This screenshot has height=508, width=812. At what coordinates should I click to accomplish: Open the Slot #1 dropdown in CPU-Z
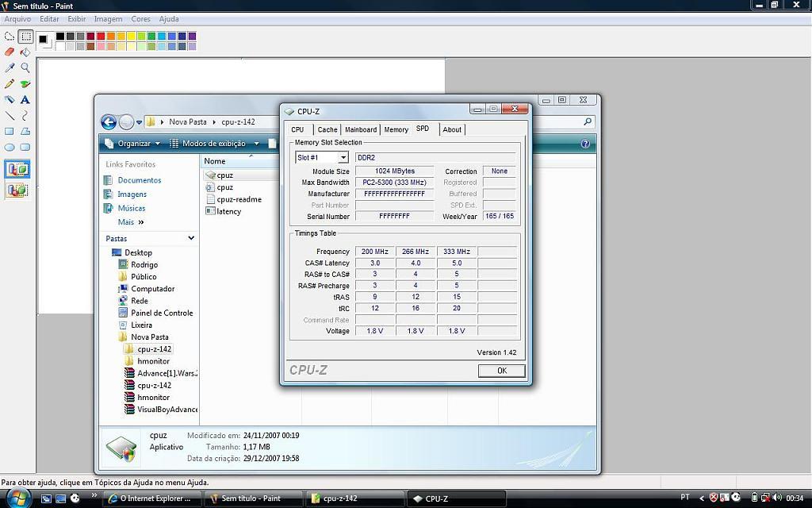tap(343, 158)
